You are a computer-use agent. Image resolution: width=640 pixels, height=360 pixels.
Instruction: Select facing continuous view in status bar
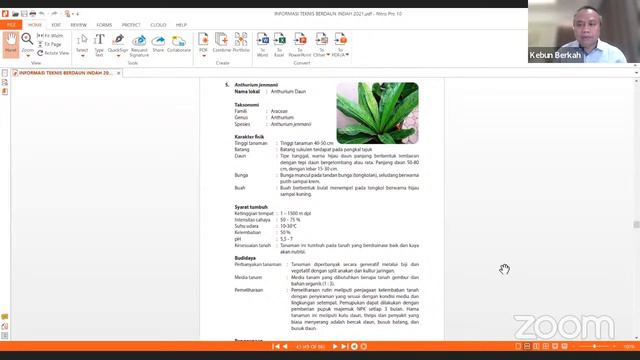coord(545,347)
